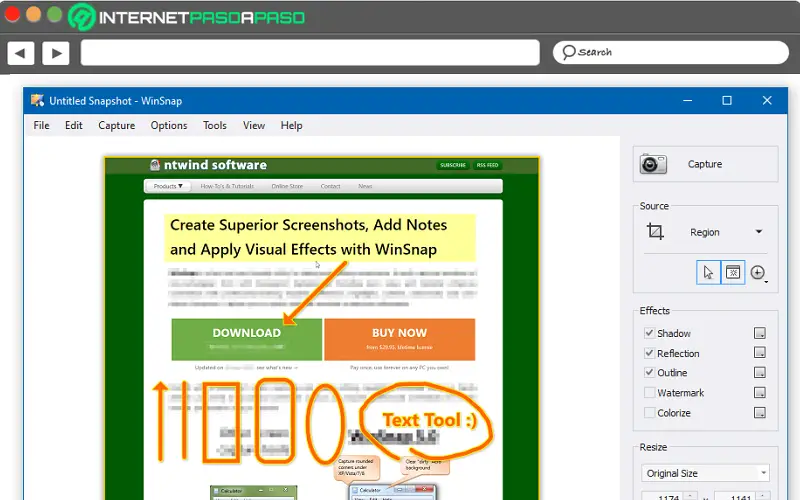Expand the Source Region dropdown arrow
The height and width of the screenshot is (500, 800).
click(759, 232)
